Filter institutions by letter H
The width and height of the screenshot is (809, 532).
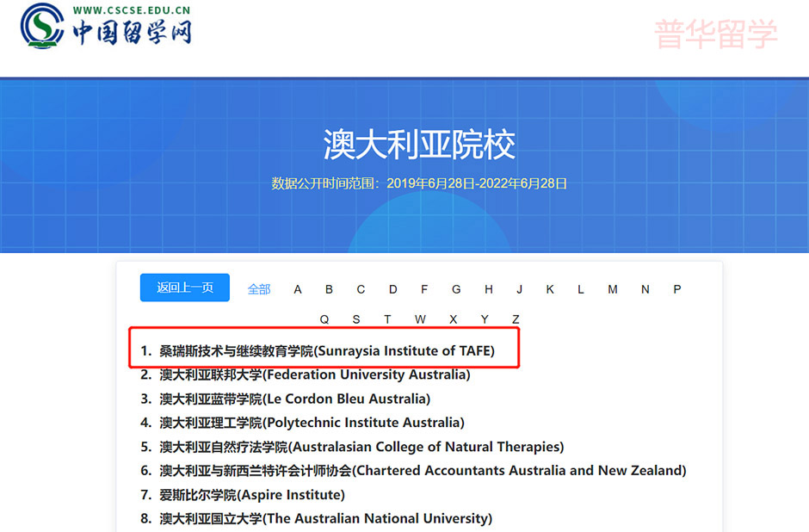point(489,289)
